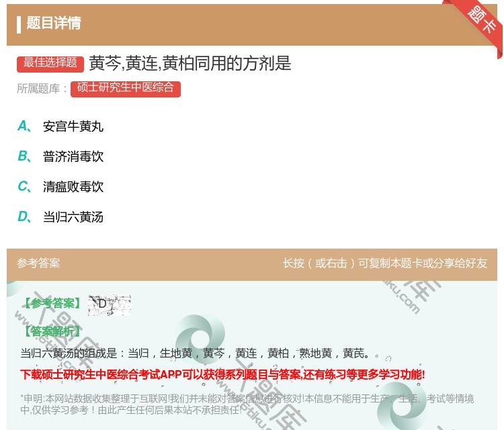Click the grey 申明 disclaimer text

(x=247, y=404)
